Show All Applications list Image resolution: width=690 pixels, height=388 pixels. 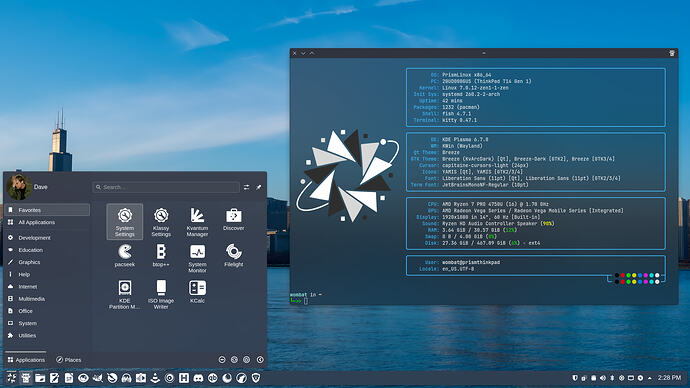[48, 222]
